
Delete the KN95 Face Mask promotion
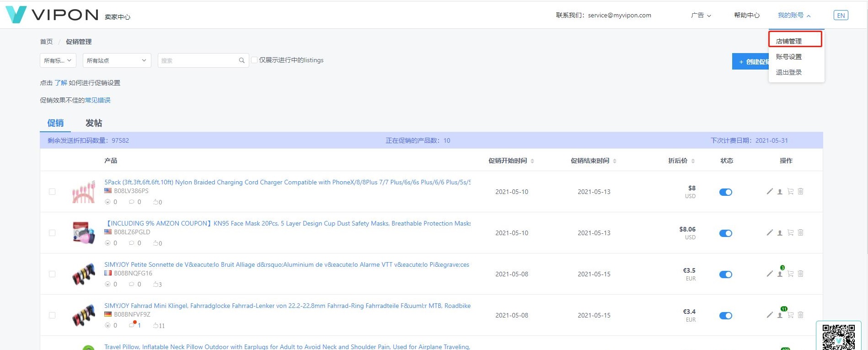point(800,232)
